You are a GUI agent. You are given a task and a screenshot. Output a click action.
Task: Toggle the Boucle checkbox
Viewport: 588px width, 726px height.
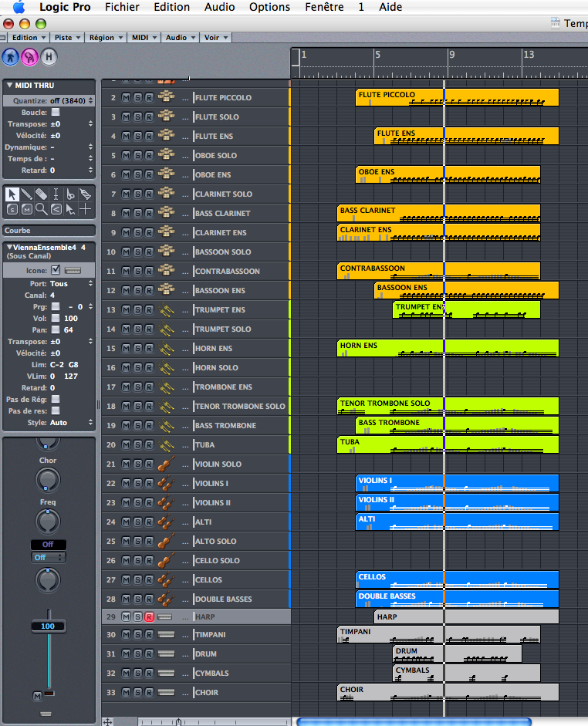click(x=56, y=112)
